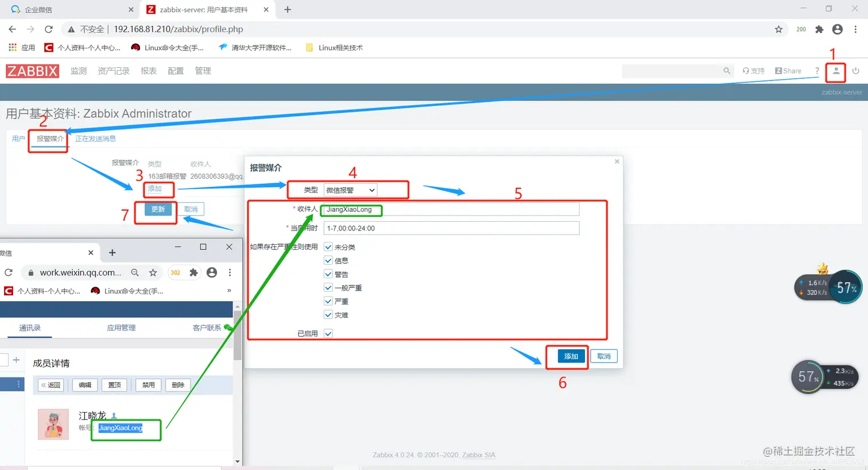Open 通讯录 tab in work.weixin window
868x470 pixels.
(30, 328)
